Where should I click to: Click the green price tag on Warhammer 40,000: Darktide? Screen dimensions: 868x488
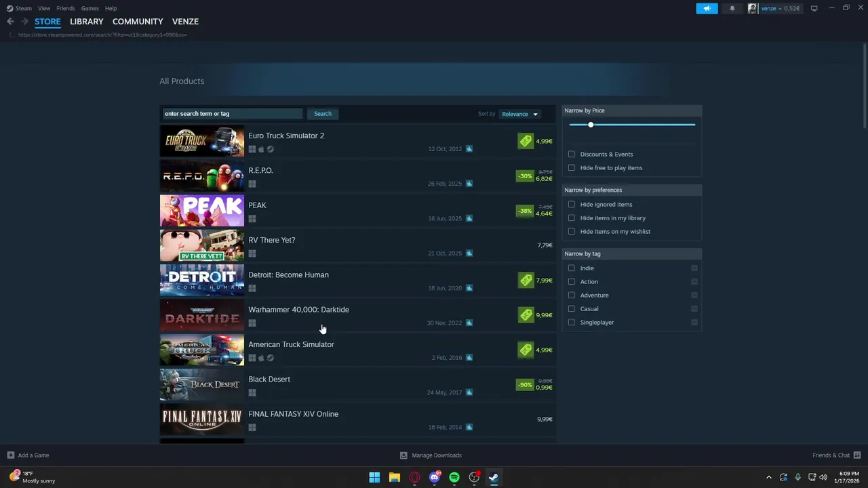[x=526, y=315]
